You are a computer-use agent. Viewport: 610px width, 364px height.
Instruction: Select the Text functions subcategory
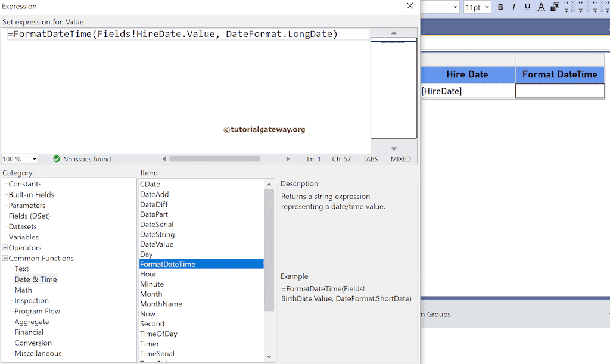tap(21, 269)
